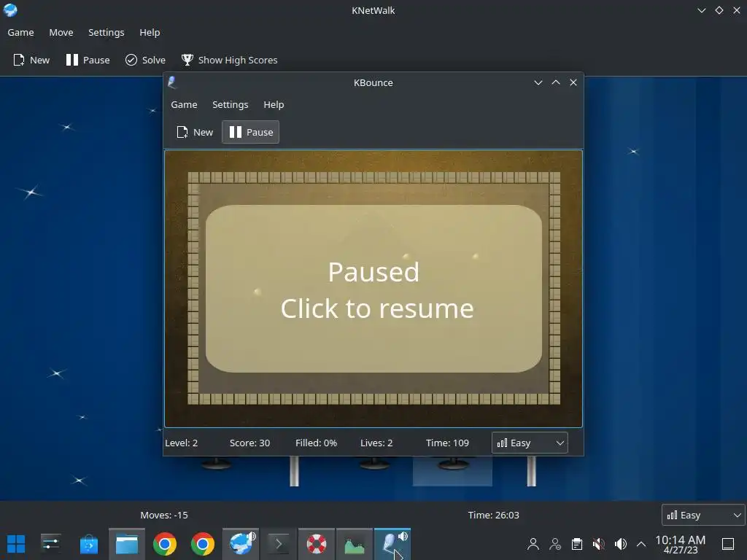Viewport: 747px width, 560px height.
Task: Maximize the KBounce window
Action: click(555, 82)
